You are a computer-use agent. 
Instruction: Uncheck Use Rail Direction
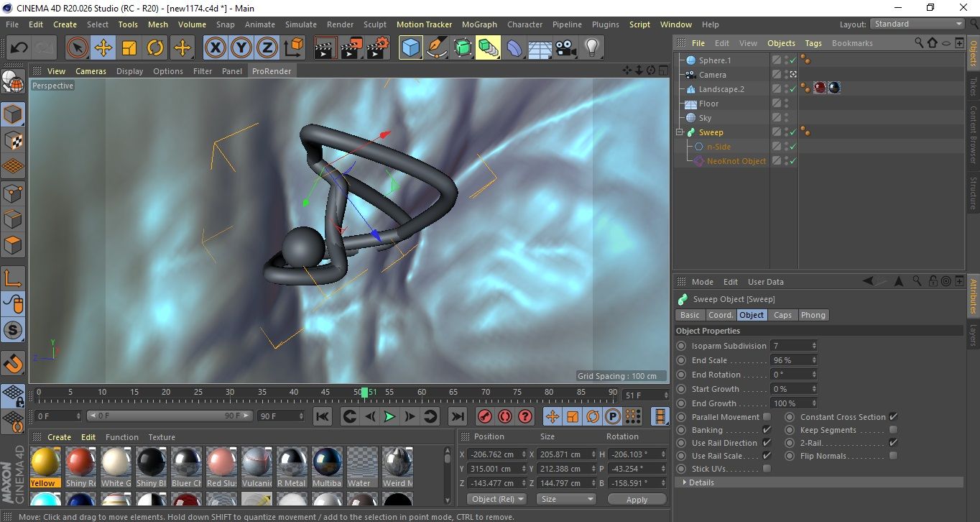click(x=767, y=443)
